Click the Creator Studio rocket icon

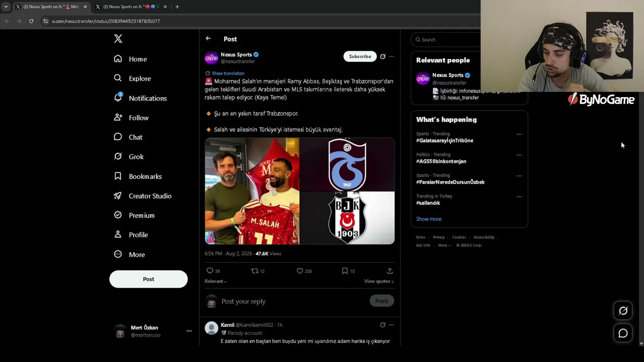tap(118, 196)
